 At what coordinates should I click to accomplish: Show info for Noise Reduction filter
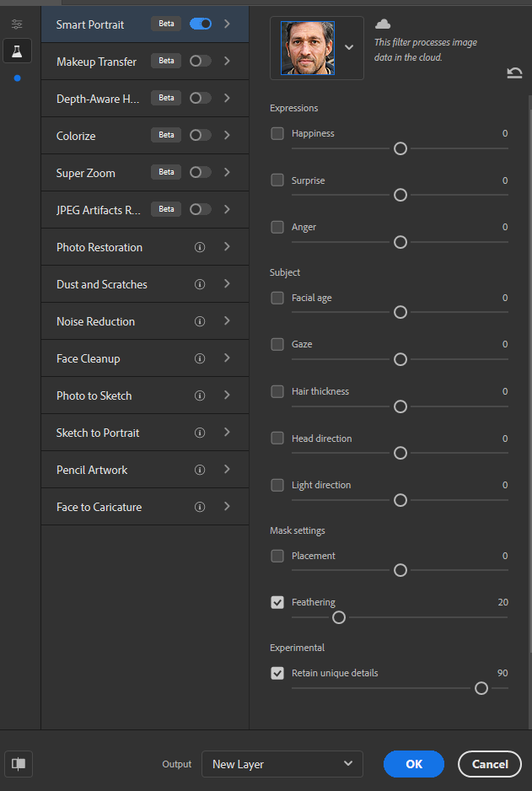click(x=200, y=321)
